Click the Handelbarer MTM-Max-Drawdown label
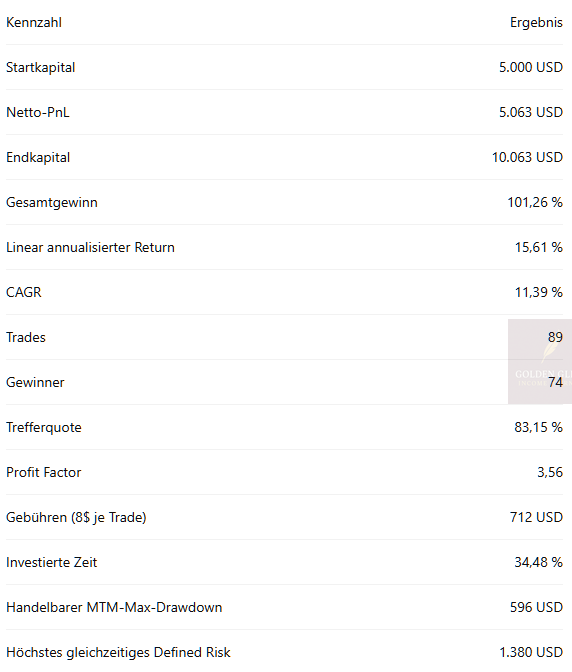572x672 pixels. pos(114,607)
